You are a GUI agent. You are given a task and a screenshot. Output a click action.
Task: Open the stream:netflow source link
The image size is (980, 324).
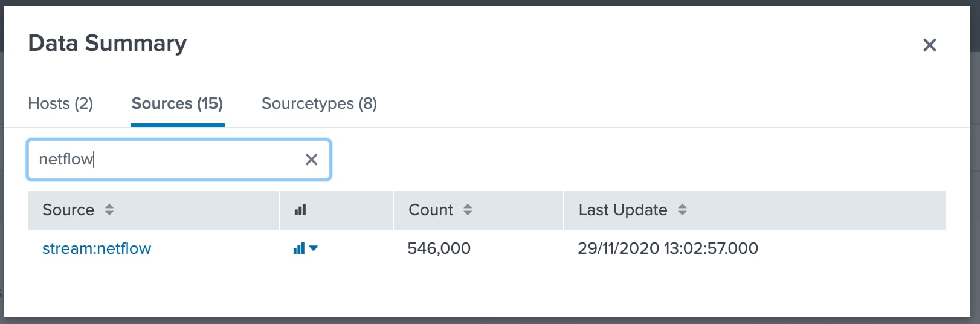point(97,248)
